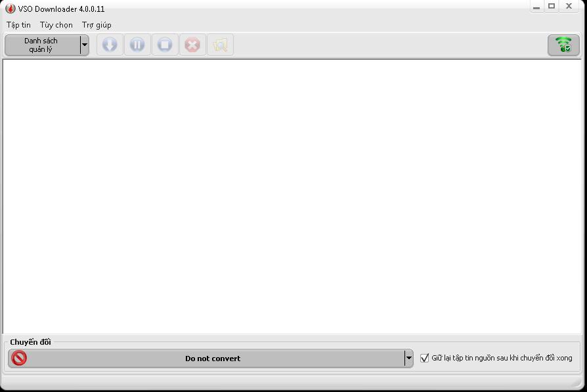Click the red X delete toolbar icon
This screenshot has width=587, height=392.
(192, 45)
